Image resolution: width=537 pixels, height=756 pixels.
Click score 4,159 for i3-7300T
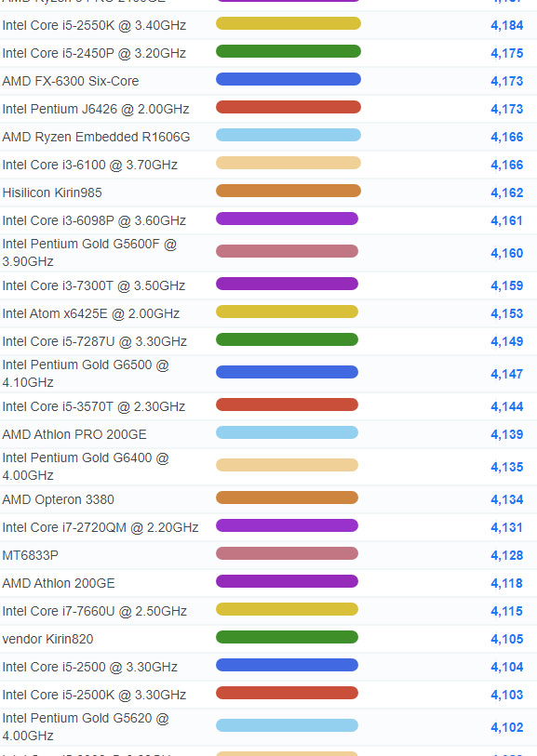click(506, 286)
